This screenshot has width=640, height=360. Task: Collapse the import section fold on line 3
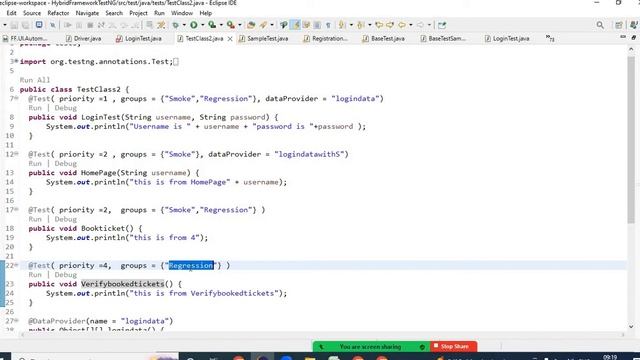pyautogui.click(x=16, y=61)
